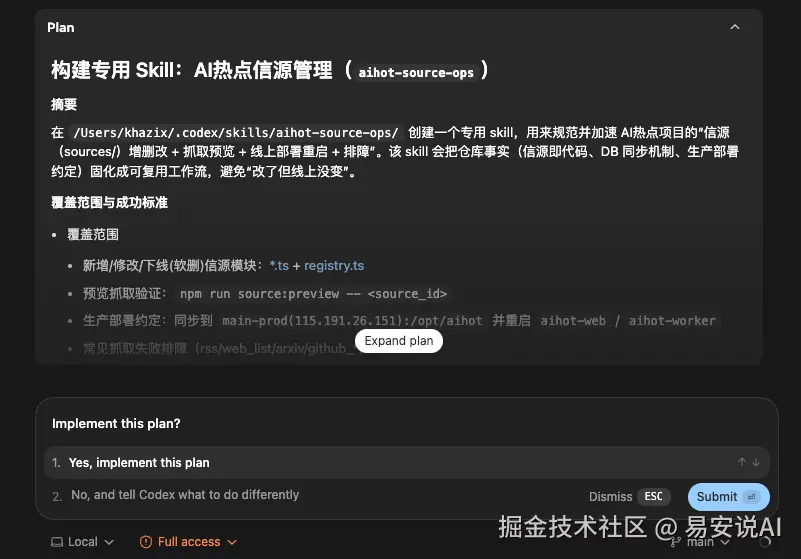Open the Local environment dropdown

pyautogui.click(x=83, y=542)
